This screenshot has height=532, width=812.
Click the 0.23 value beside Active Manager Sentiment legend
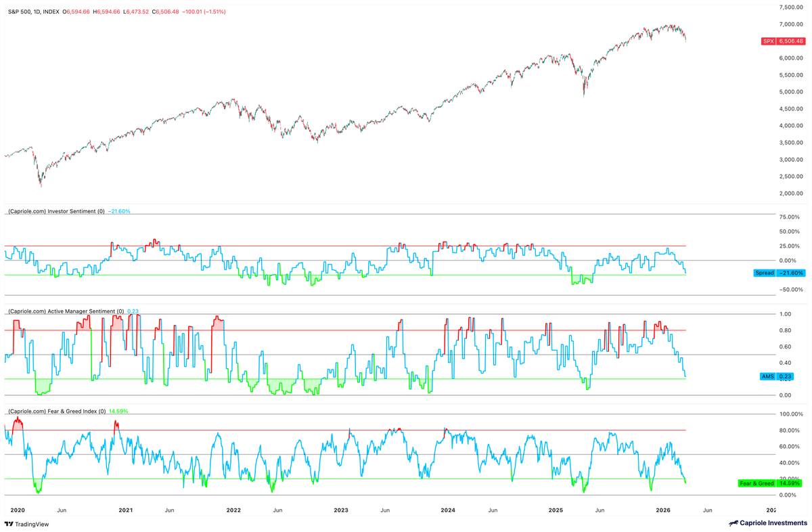coord(133,311)
